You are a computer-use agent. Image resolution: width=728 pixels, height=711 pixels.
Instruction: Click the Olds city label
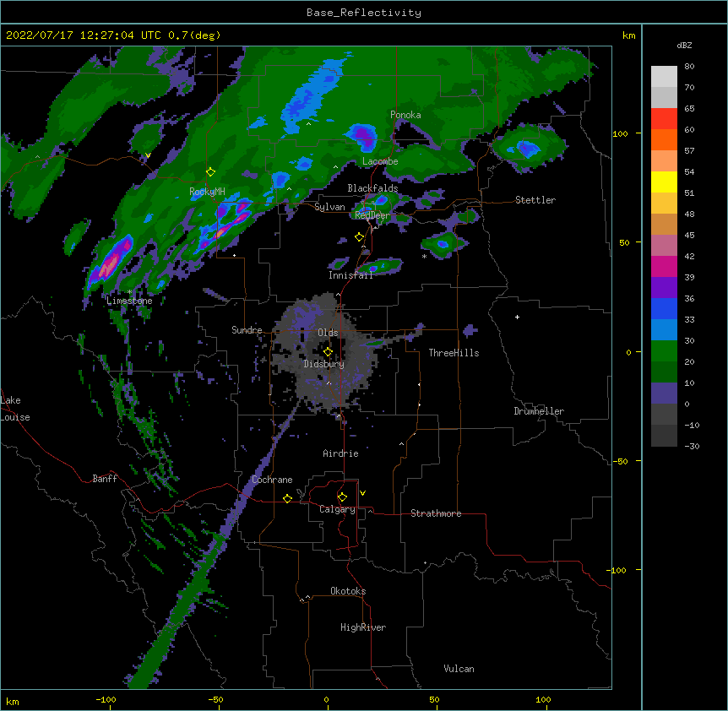point(328,333)
